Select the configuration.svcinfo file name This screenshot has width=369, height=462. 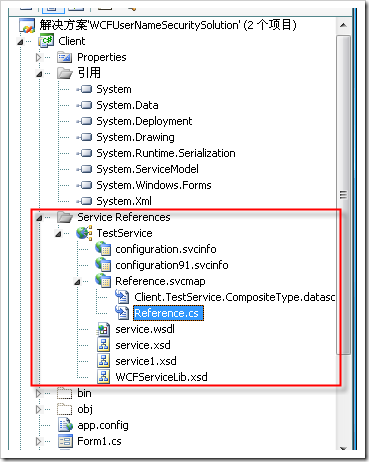point(166,249)
